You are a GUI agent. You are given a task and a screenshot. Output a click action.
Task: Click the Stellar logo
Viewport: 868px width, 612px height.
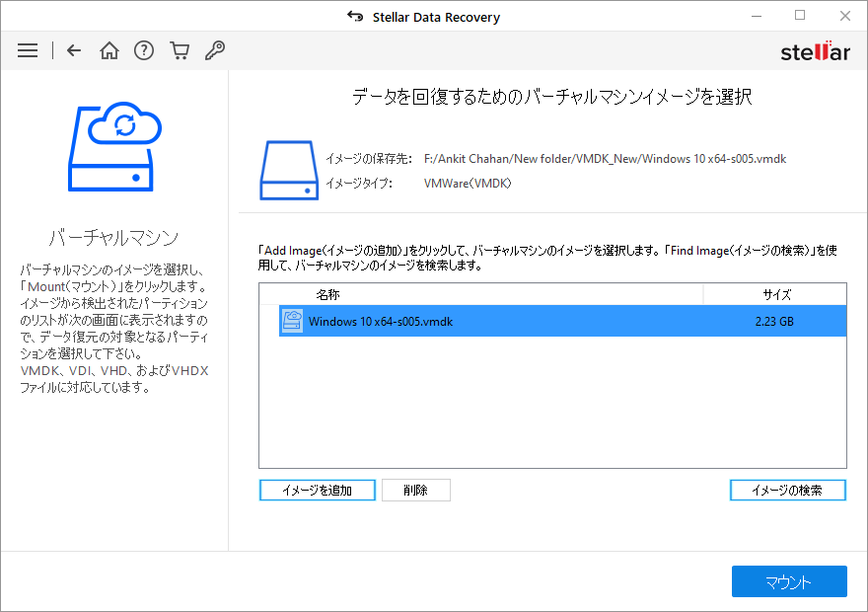(815, 51)
